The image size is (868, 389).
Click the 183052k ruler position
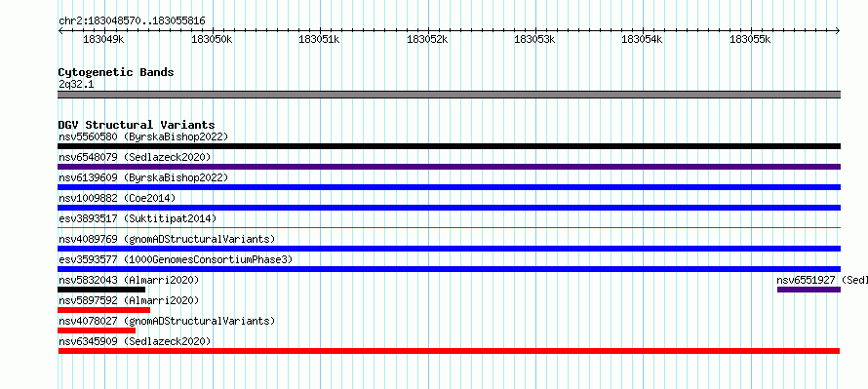click(x=427, y=40)
